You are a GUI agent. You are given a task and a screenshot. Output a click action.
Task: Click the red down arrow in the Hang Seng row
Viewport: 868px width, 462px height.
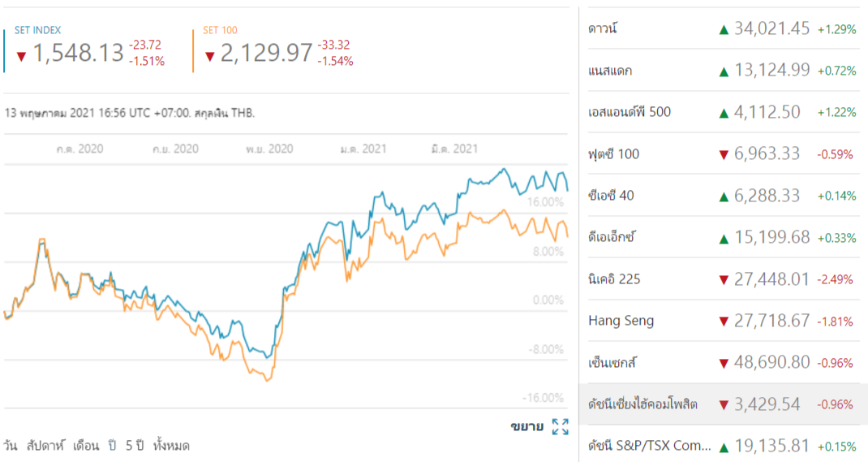(724, 322)
